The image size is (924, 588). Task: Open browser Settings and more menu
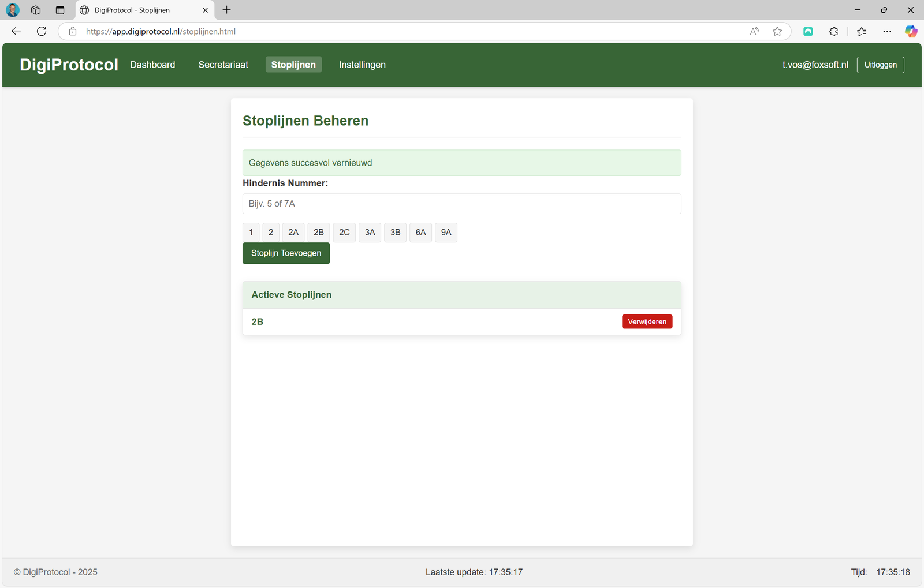click(887, 31)
